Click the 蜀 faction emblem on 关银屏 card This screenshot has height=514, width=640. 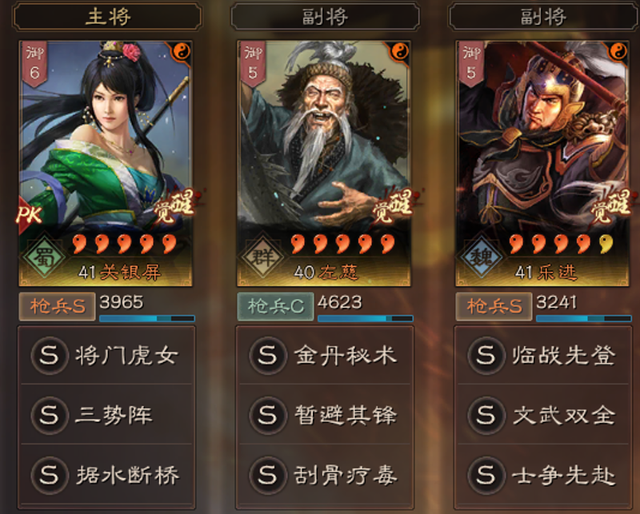pyautogui.click(x=44, y=257)
